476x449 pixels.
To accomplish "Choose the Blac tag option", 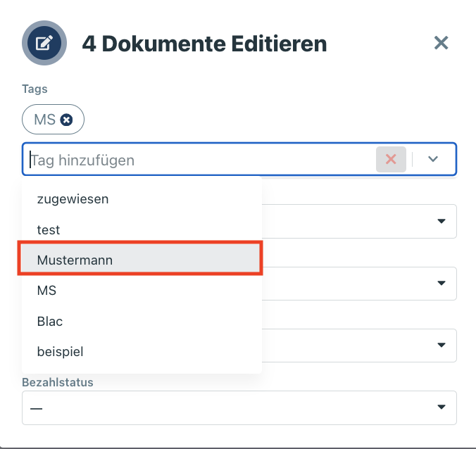I will click(x=50, y=321).
